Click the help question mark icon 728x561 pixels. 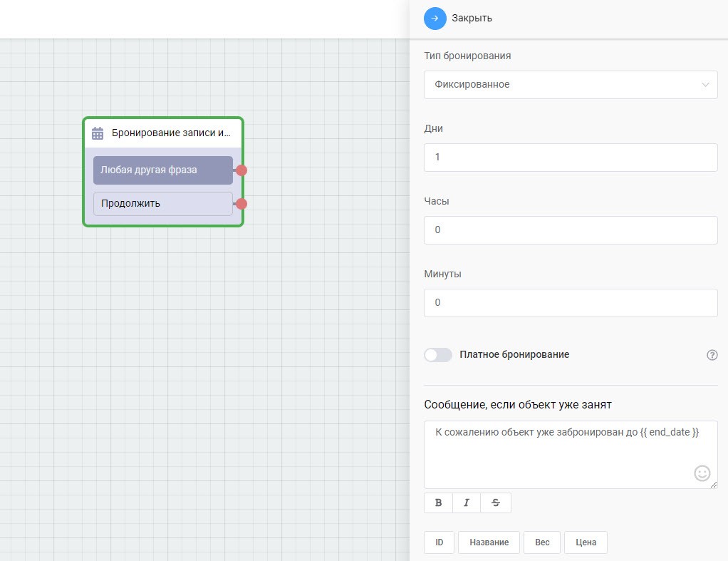pyautogui.click(x=712, y=355)
